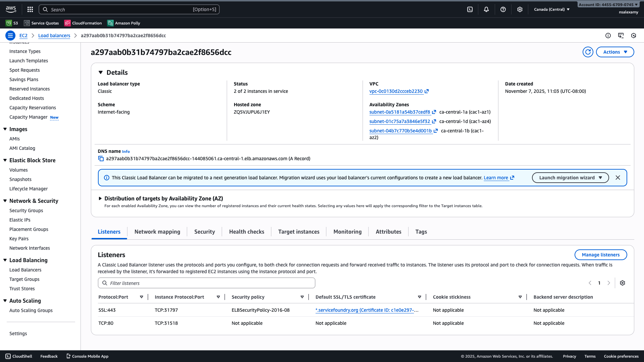Launch CloudShell from top navigation bar
Viewport: 644px width, 362px height.
470,9
